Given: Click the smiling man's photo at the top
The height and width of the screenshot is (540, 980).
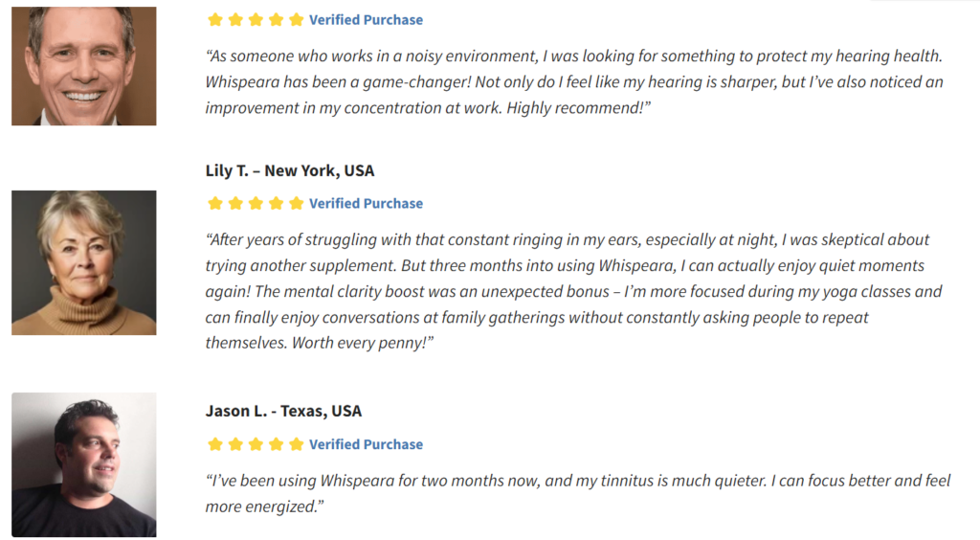Looking at the screenshot, I should pos(84,66).
